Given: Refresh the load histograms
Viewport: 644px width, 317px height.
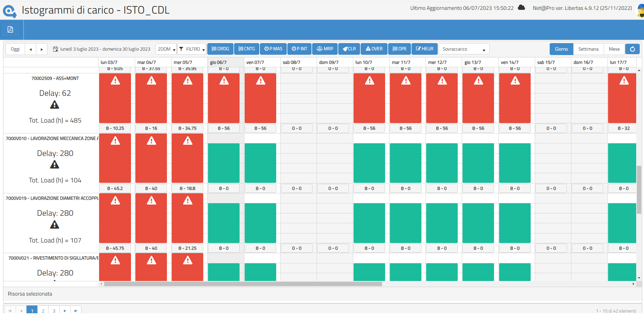Looking at the screenshot, I should 632,49.
